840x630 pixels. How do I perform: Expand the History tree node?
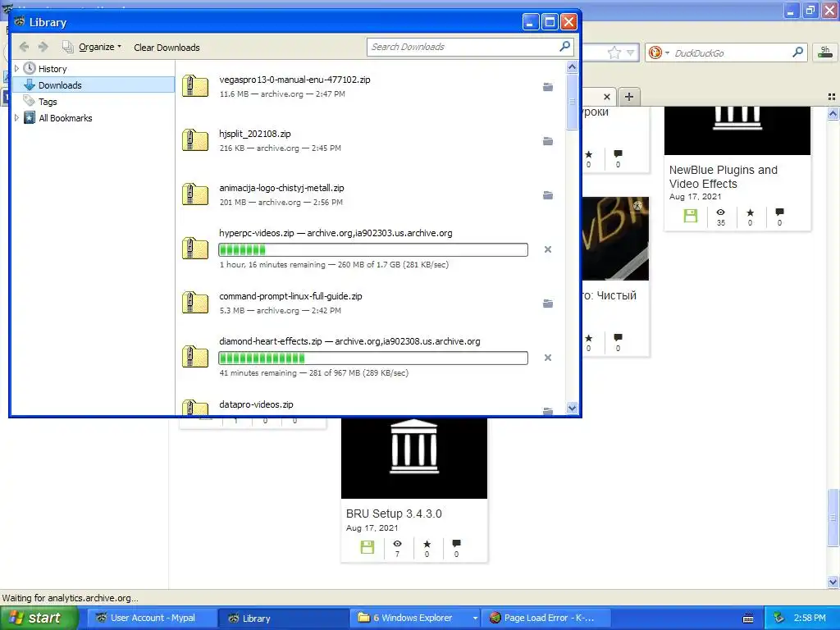coord(16,69)
